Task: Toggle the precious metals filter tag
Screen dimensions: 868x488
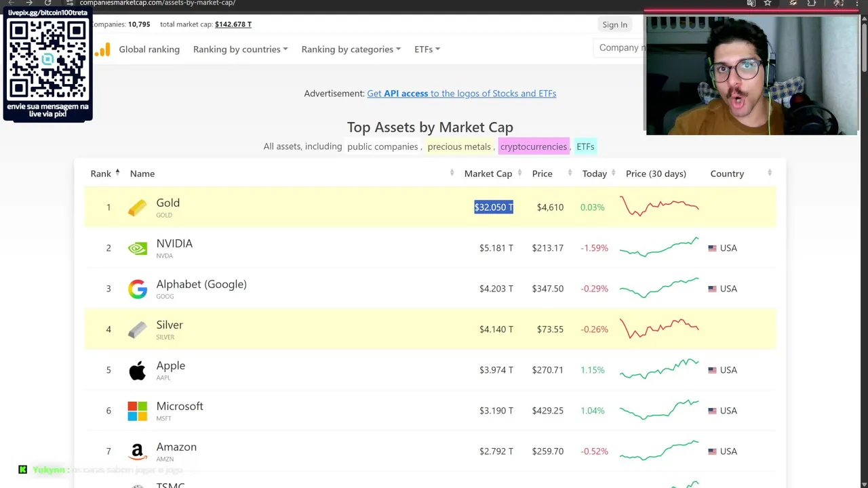Action: pyautogui.click(x=458, y=146)
